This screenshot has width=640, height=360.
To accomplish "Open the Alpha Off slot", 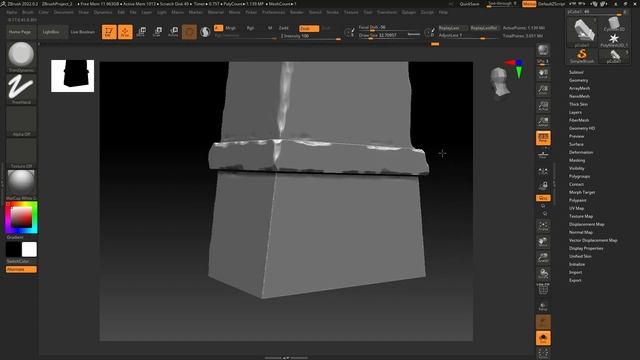I will 21,121.
